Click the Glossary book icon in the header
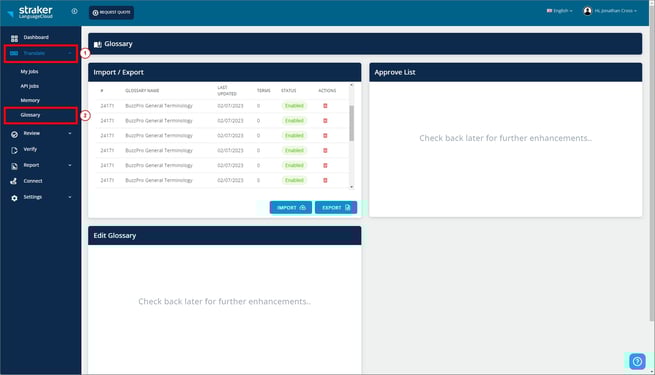655x375 pixels. 98,44
